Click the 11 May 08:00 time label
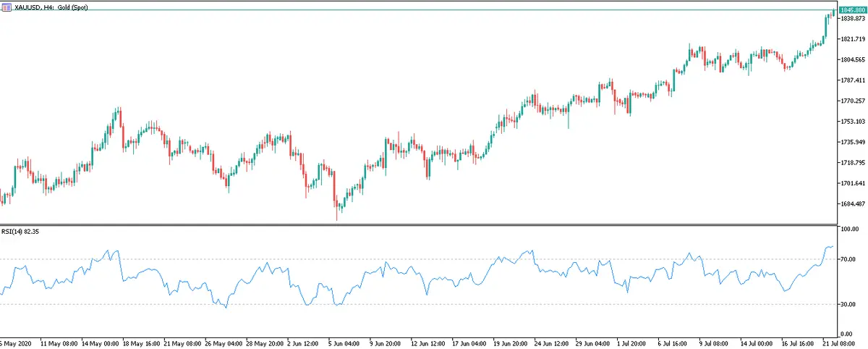 point(60,342)
